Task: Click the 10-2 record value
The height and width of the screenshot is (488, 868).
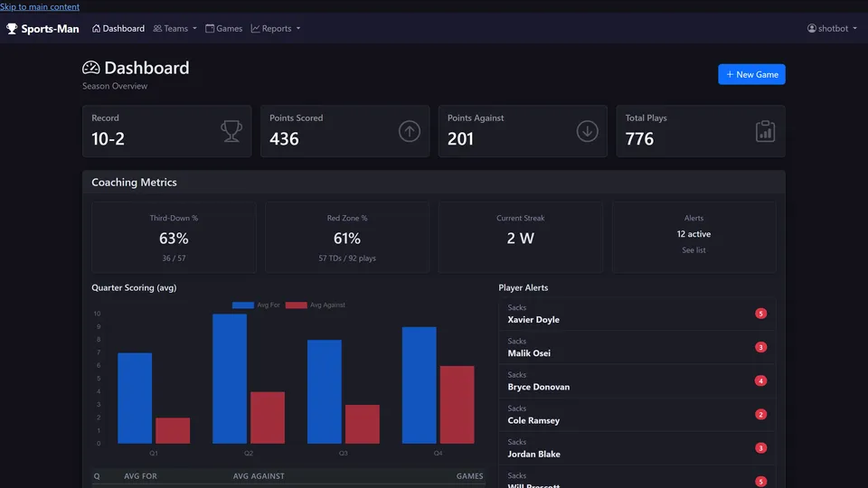Action: (108, 138)
